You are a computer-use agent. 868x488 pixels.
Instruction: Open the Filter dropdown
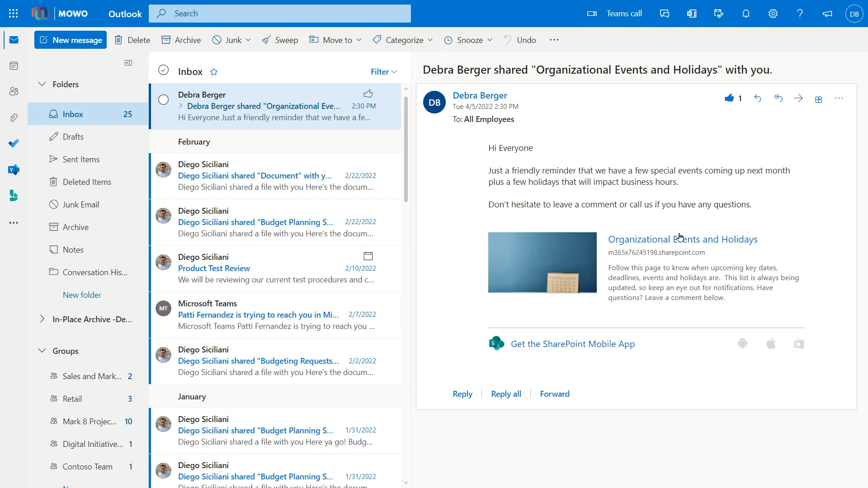click(x=383, y=71)
